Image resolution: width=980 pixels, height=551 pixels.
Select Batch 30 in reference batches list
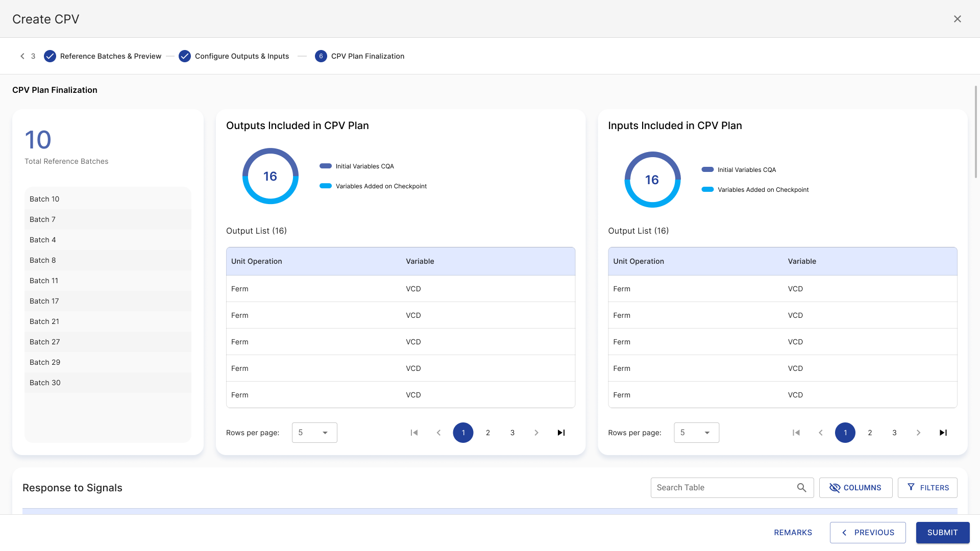(108, 383)
